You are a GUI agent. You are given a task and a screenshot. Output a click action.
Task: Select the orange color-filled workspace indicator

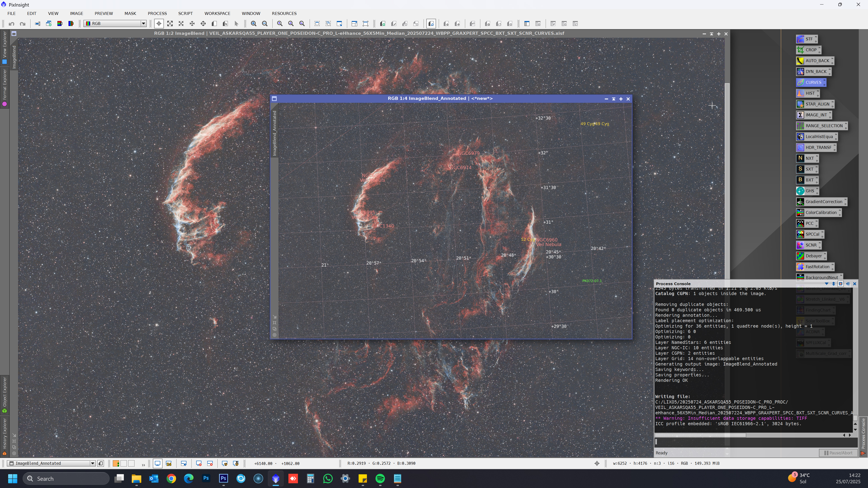(x=116, y=463)
